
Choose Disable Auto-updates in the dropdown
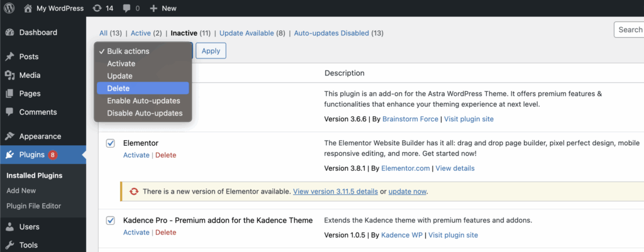(x=145, y=113)
